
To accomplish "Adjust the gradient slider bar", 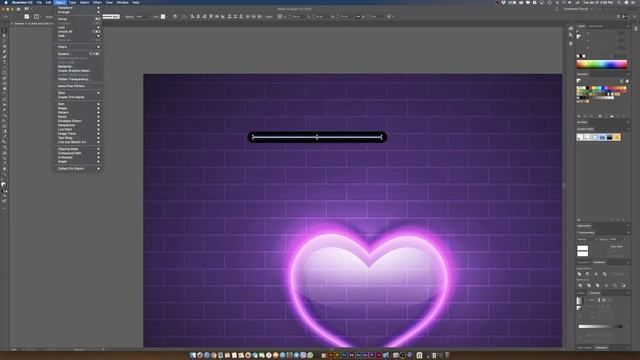I will 601,327.
